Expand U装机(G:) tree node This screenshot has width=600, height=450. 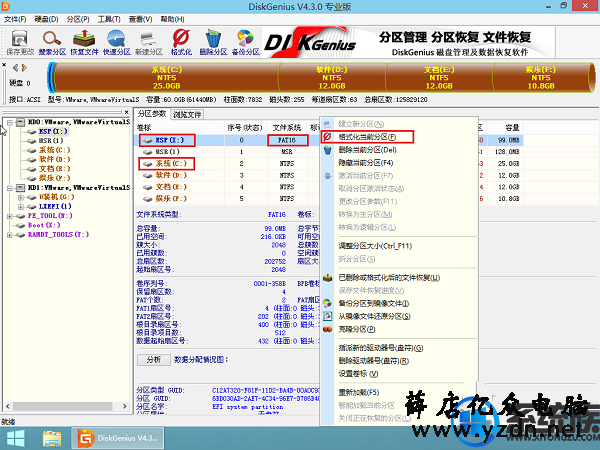point(21,197)
